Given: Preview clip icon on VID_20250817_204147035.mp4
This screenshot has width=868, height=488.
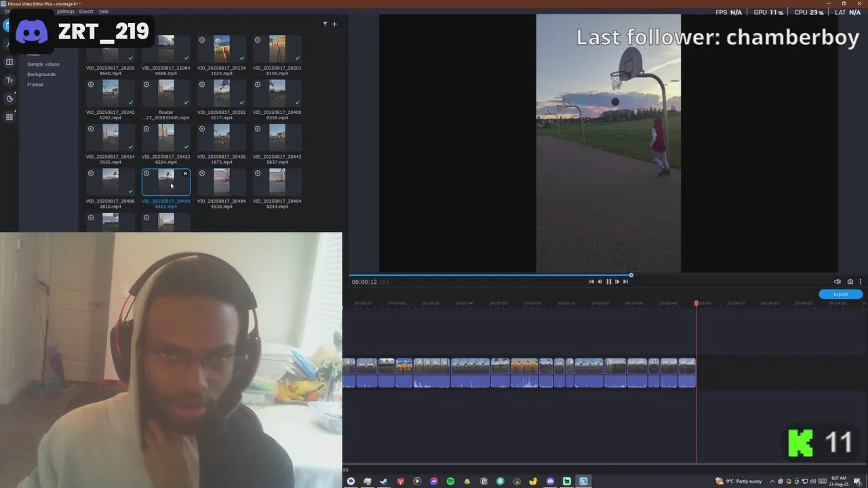Looking at the screenshot, I should pyautogui.click(x=91, y=129).
